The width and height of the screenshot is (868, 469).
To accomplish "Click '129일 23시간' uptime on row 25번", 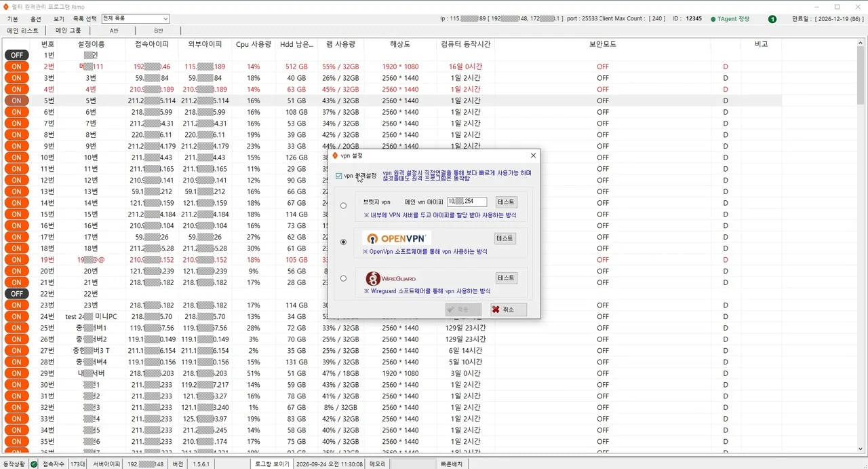I will (x=465, y=328).
